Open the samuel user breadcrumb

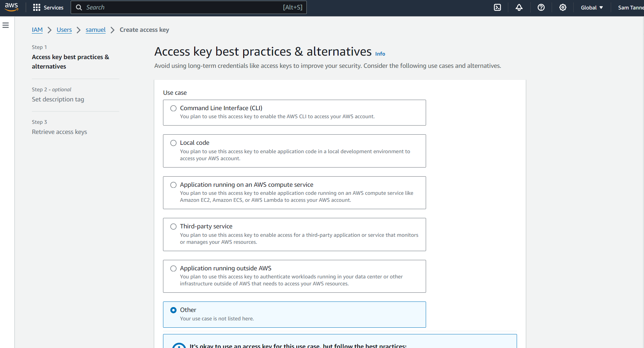(x=95, y=30)
